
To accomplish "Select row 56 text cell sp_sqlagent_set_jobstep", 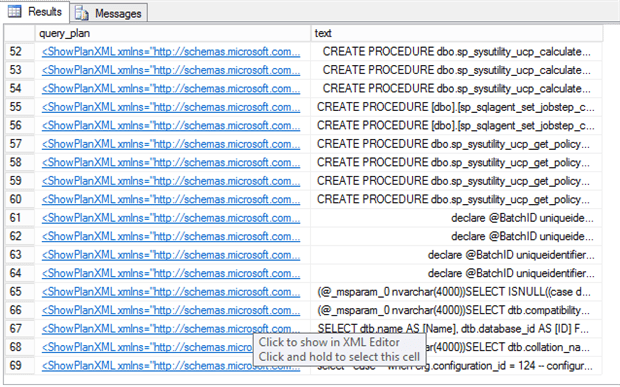I will click(457, 126).
